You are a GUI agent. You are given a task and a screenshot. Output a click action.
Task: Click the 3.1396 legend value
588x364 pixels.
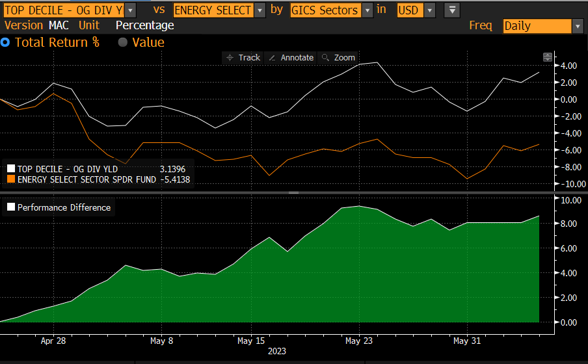point(172,169)
